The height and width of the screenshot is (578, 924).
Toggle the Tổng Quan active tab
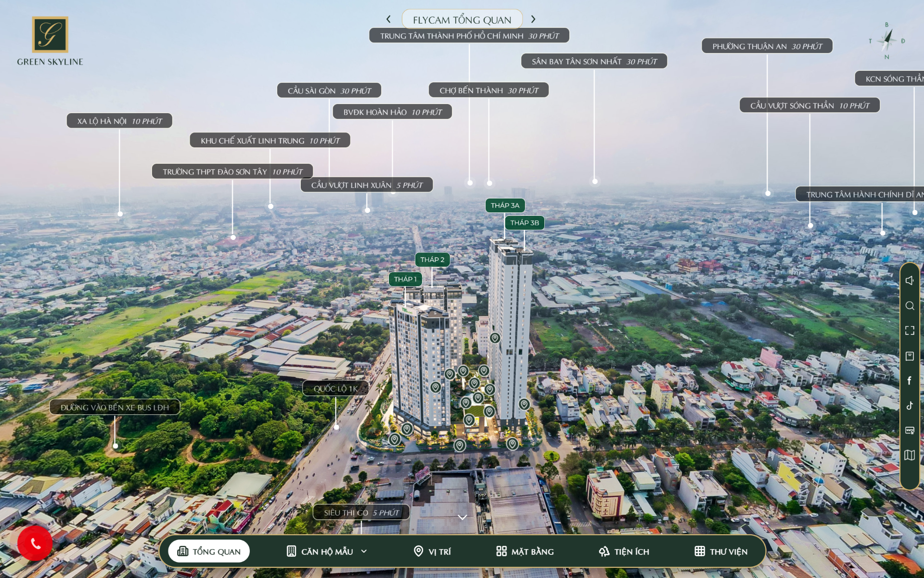point(209,552)
